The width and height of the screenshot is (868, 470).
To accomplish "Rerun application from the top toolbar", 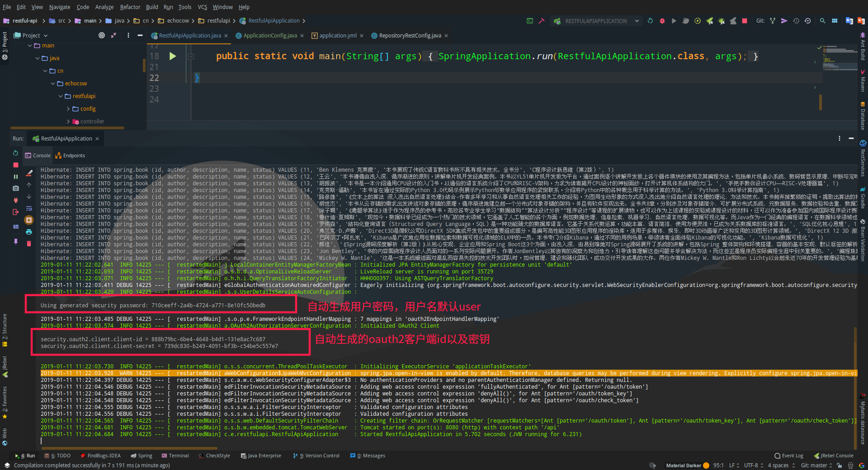I will click(x=650, y=21).
